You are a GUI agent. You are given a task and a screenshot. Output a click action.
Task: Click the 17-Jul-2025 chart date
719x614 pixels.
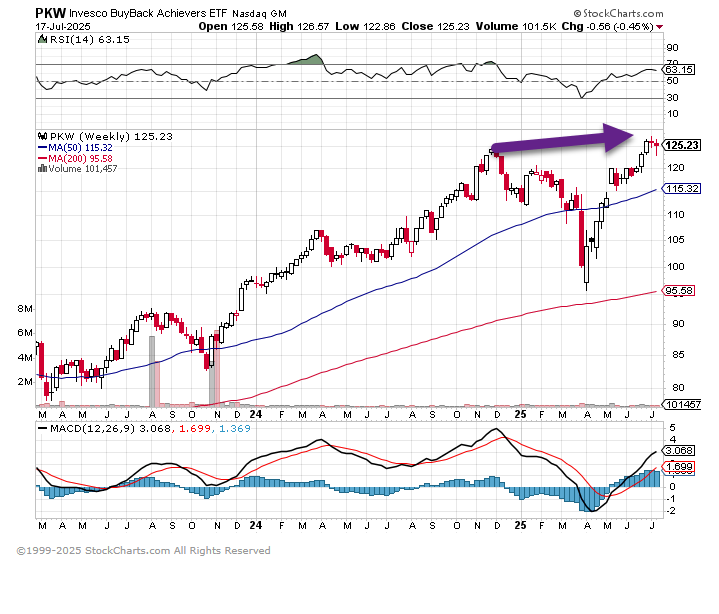(x=63, y=27)
